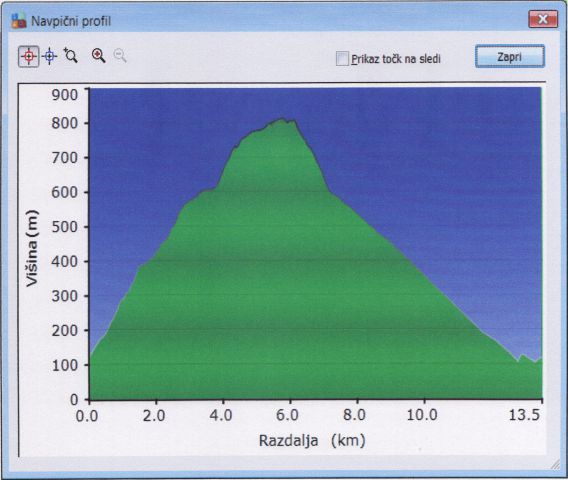Click the 6.0 tick label on distance axis
Viewport: 568px width, 480px height.
pos(287,415)
